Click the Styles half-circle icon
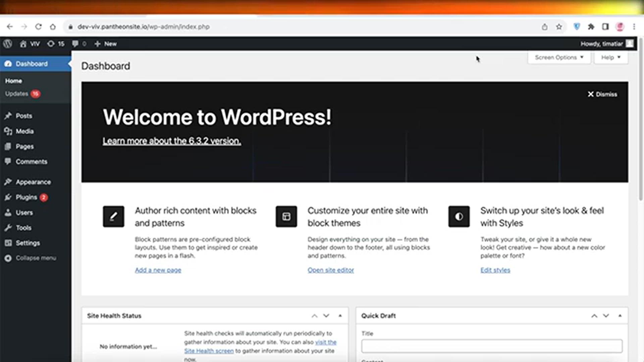Image resolution: width=644 pixels, height=362 pixels. pyautogui.click(x=459, y=217)
